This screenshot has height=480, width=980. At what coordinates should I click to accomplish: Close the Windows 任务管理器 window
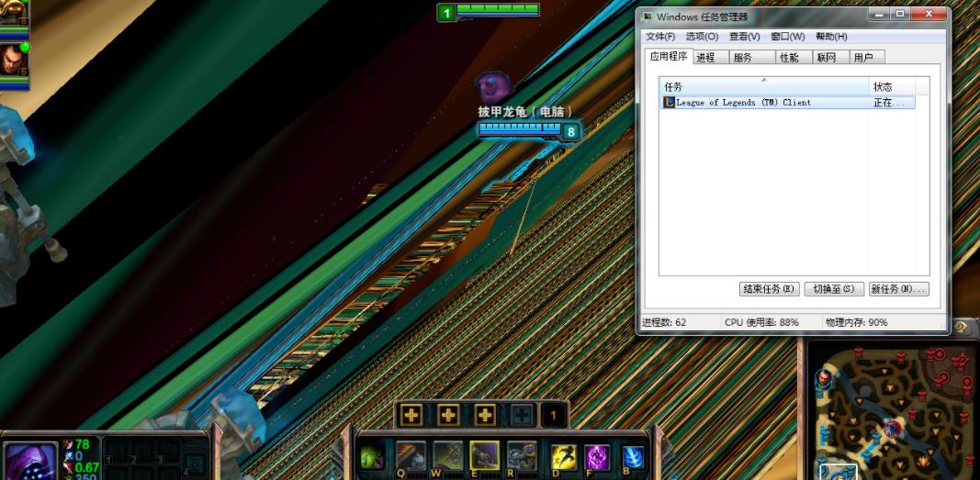[x=928, y=13]
